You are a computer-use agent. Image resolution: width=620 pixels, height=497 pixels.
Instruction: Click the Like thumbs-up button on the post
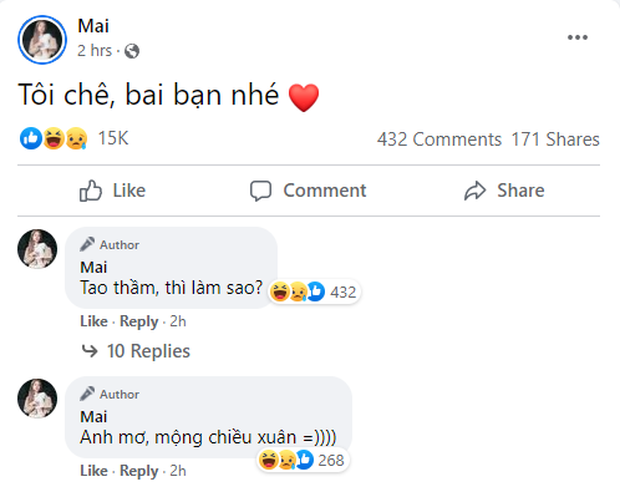click(112, 190)
